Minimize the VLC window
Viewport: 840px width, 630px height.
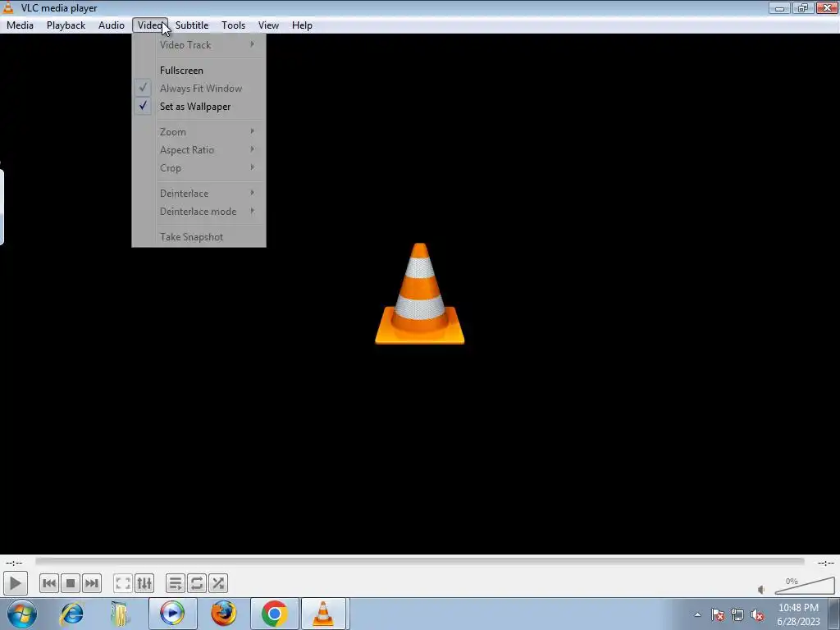pyautogui.click(x=779, y=8)
